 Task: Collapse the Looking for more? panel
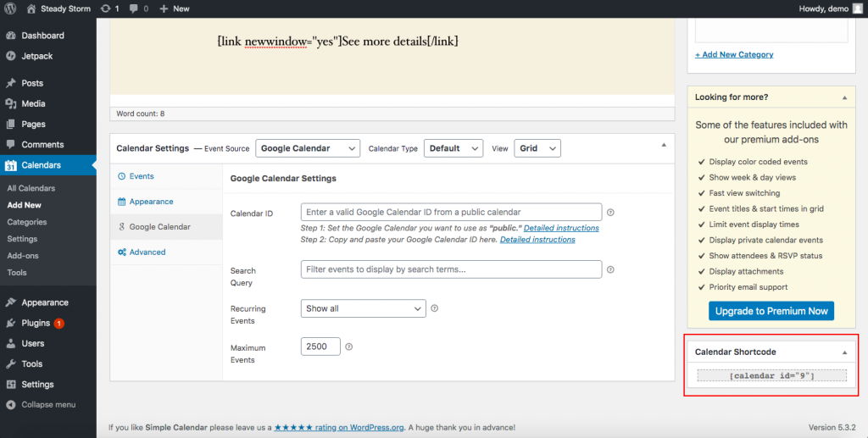click(845, 97)
